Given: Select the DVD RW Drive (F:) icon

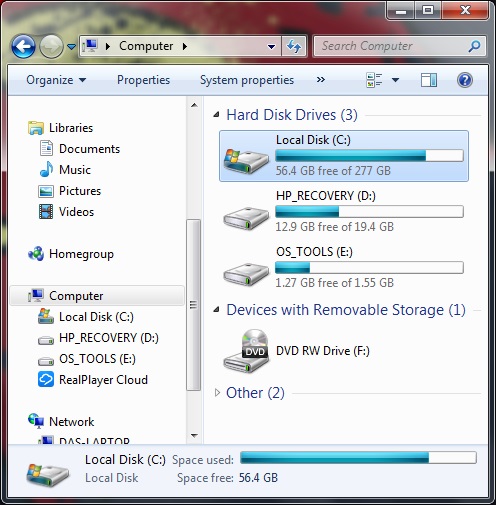Looking at the screenshot, I should 246,351.
